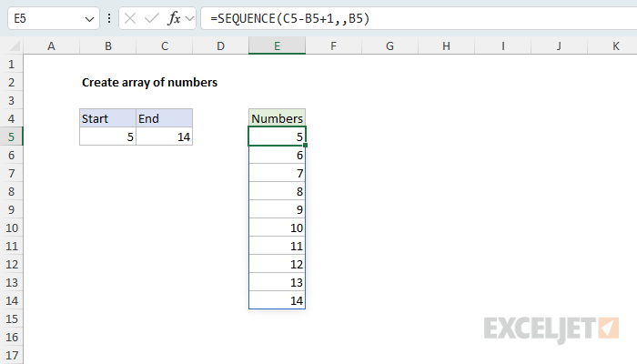Select column D header
Viewport: 637px width, 364px height.
(x=220, y=45)
